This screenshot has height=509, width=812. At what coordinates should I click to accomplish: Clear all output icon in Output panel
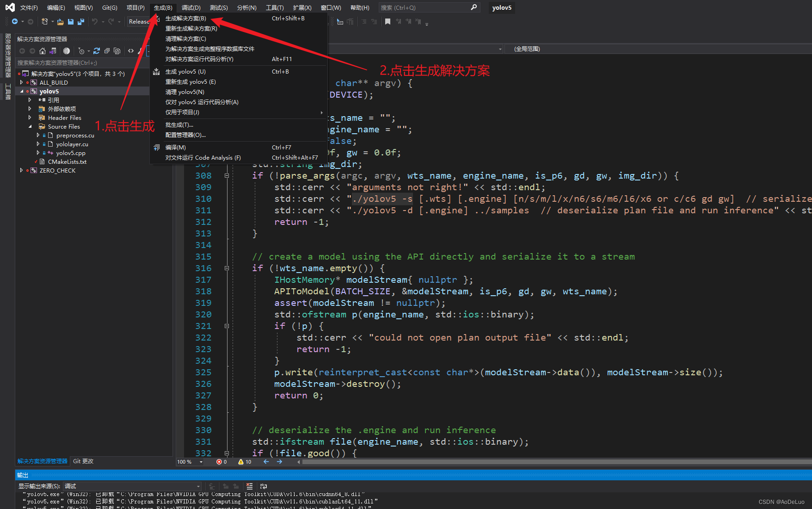click(250, 486)
